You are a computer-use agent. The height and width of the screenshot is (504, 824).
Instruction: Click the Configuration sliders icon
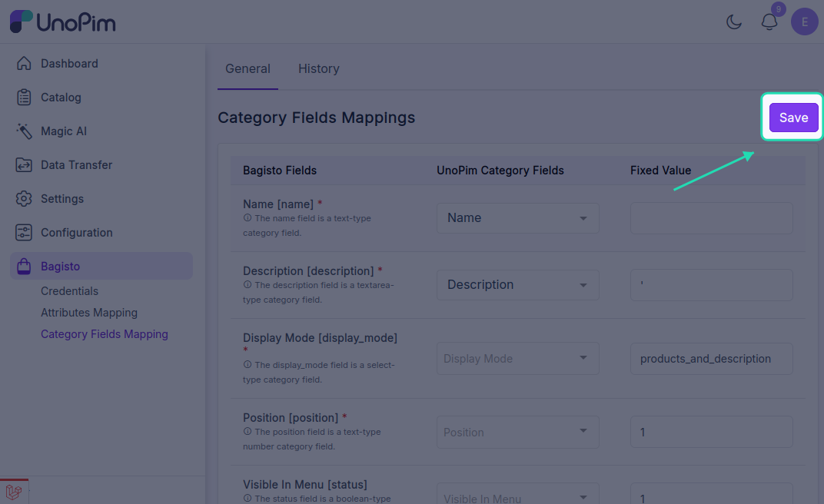pos(24,233)
